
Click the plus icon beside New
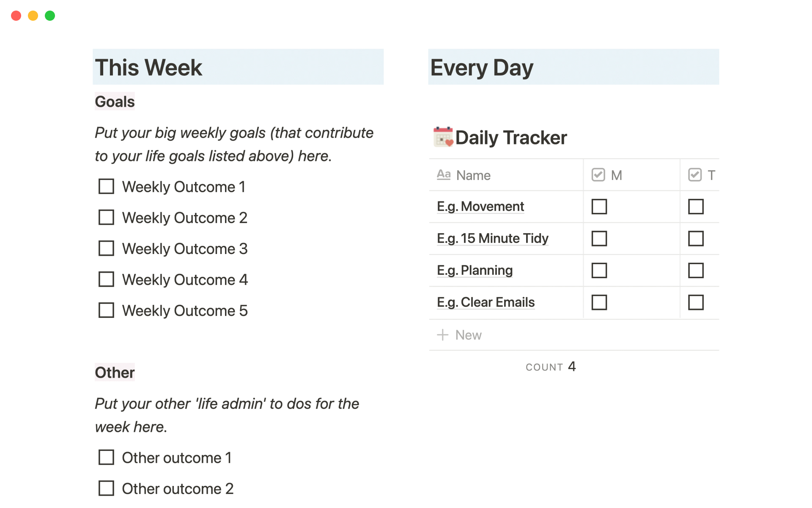click(x=442, y=335)
